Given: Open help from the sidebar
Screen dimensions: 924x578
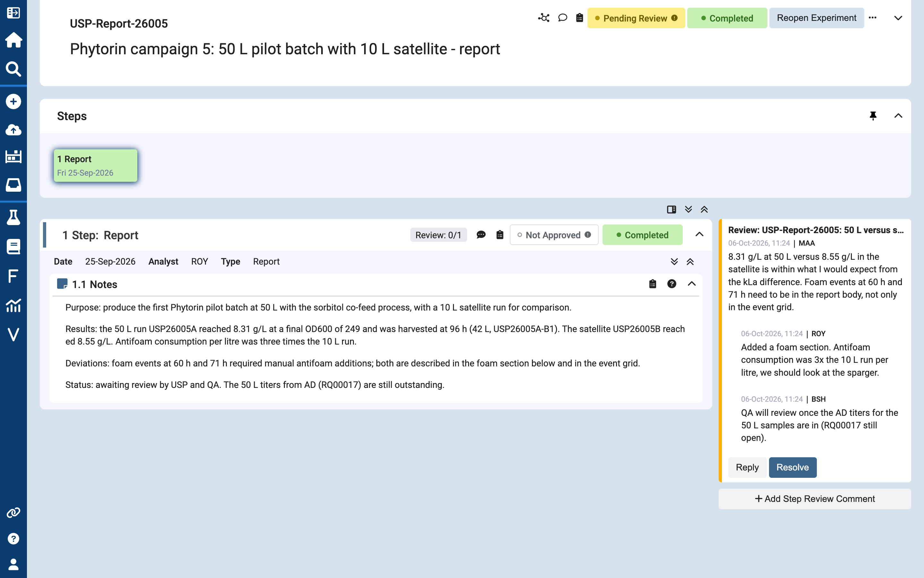Looking at the screenshot, I should click(13, 539).
